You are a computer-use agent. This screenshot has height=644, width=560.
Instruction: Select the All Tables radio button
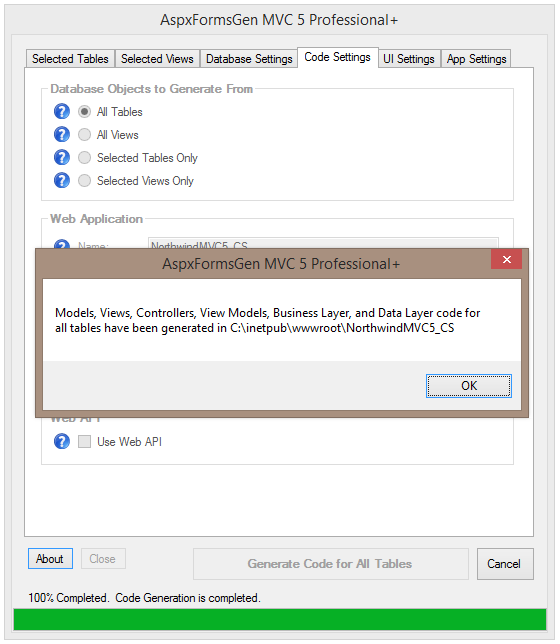click(x=84, y=112)
